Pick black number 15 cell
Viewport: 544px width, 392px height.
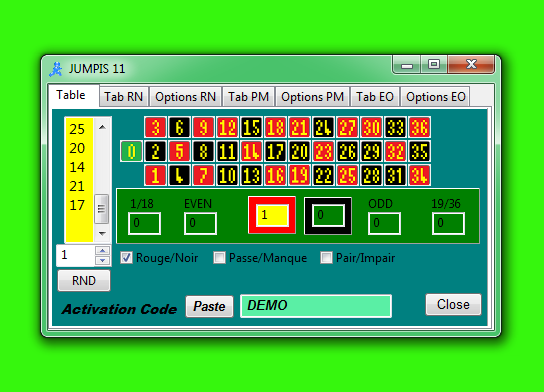[251, 127]
